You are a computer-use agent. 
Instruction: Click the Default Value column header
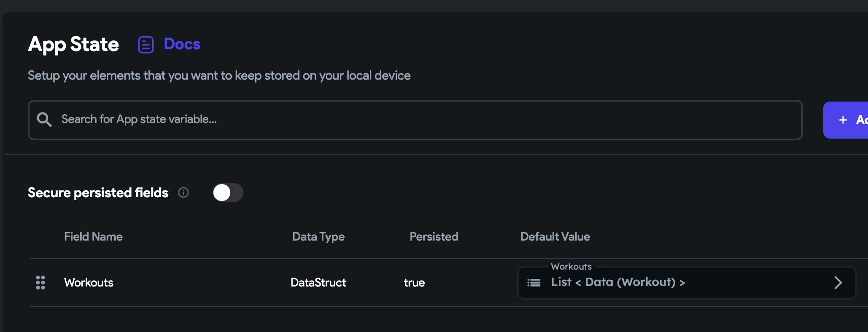(x=555, y=237)
